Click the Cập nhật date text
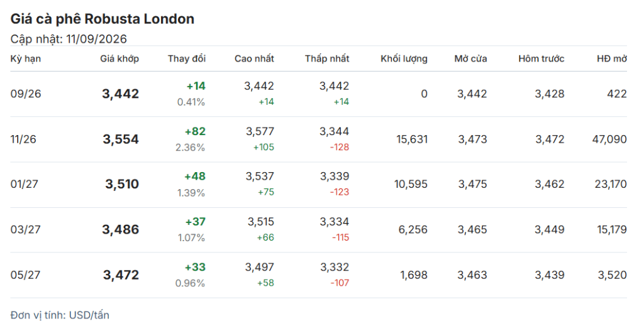 pyautogui.click(x=69, y=39)
